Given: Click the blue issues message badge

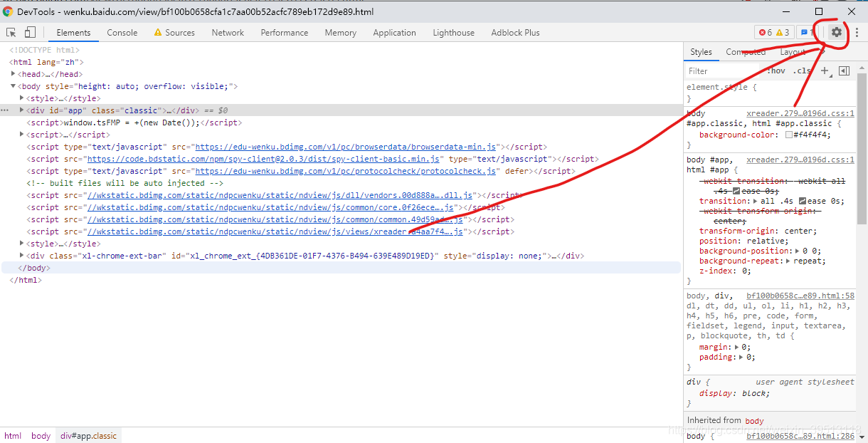Looking at the screenshot, I should 805,33.
